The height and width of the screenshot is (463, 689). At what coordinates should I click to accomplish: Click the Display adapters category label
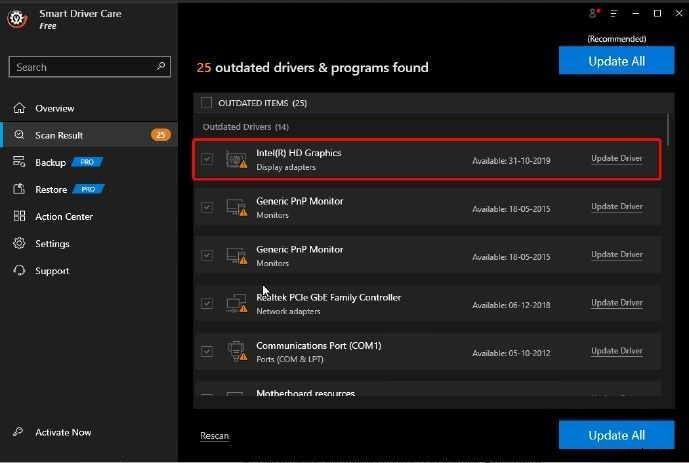286,167
